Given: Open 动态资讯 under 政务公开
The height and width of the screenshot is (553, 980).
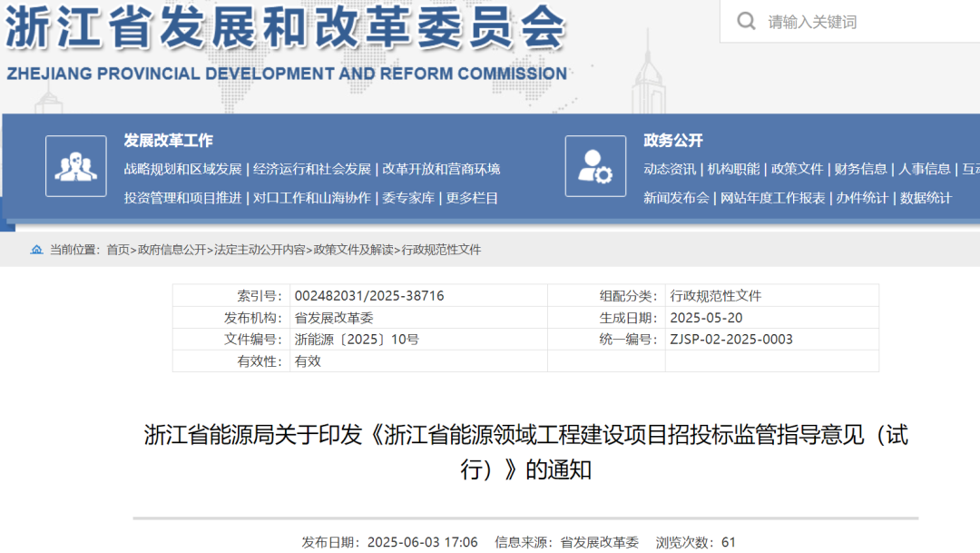Looking at the screenshot, I should pos(670,169).
